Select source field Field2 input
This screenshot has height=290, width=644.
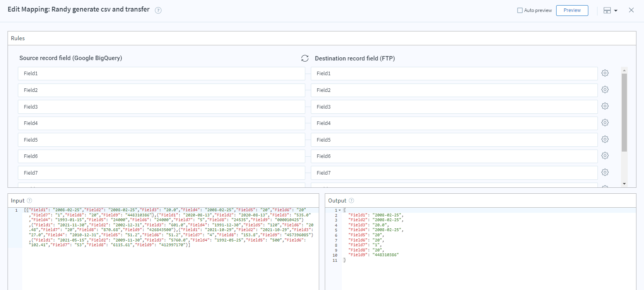[161, 90]
